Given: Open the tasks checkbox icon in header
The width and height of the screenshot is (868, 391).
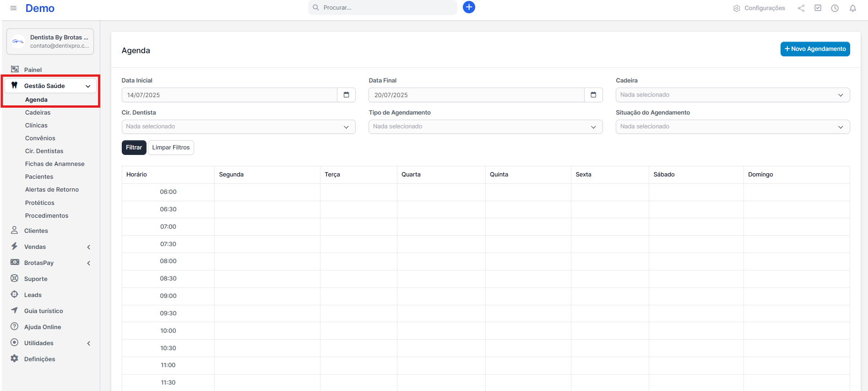Looking at the screenshot, I should 818,8.
